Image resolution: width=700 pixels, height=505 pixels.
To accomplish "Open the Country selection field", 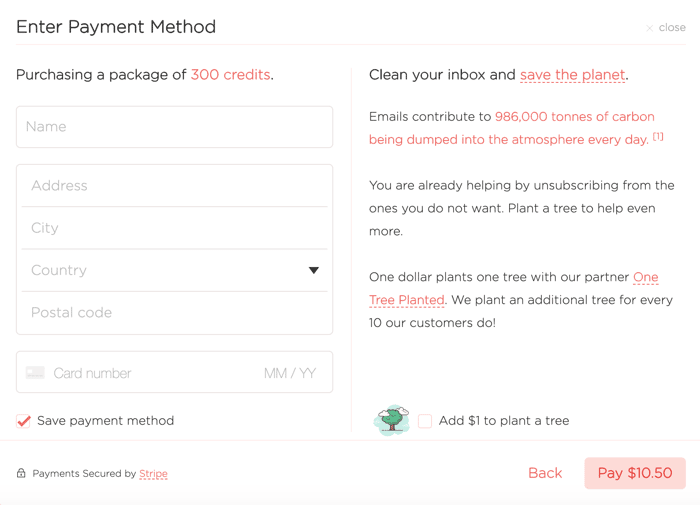I will coord(175,270).
